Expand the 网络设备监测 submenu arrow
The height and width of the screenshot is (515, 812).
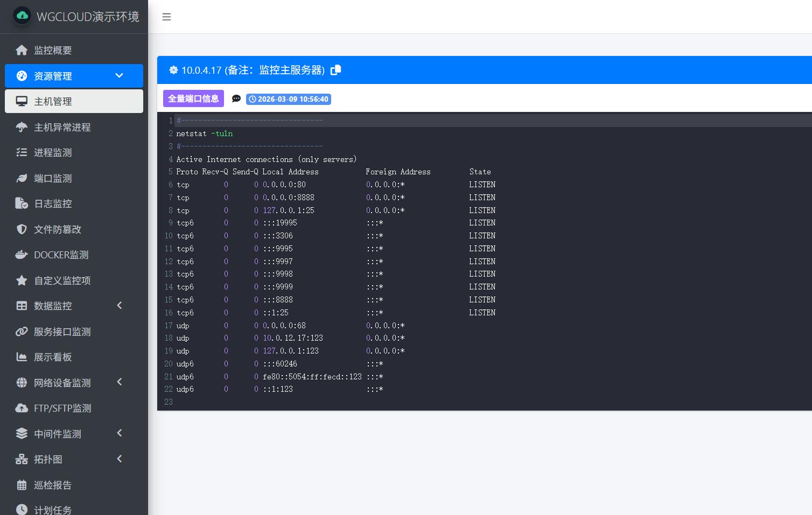point(120,382)
